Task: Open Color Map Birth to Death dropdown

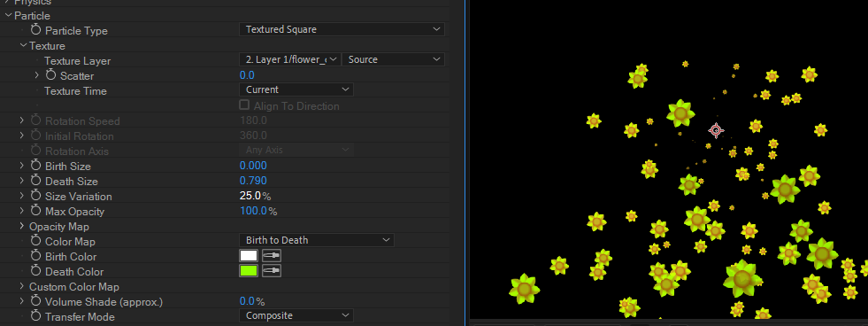Action: coord(316,240)
